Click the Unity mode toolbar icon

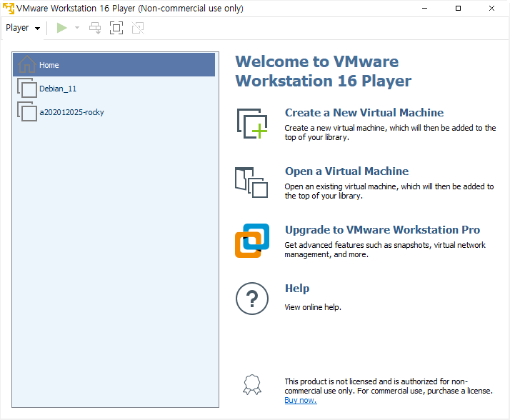(138, 28)
